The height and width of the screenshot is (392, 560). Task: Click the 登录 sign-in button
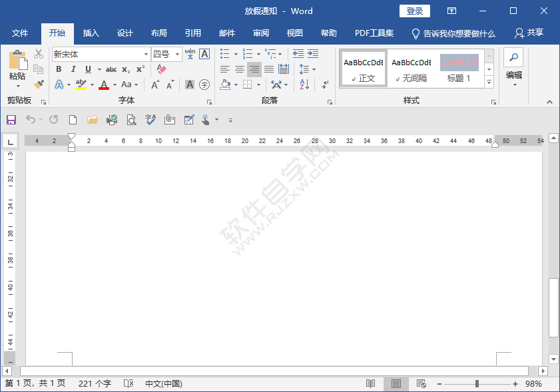(x=414, y=11)
